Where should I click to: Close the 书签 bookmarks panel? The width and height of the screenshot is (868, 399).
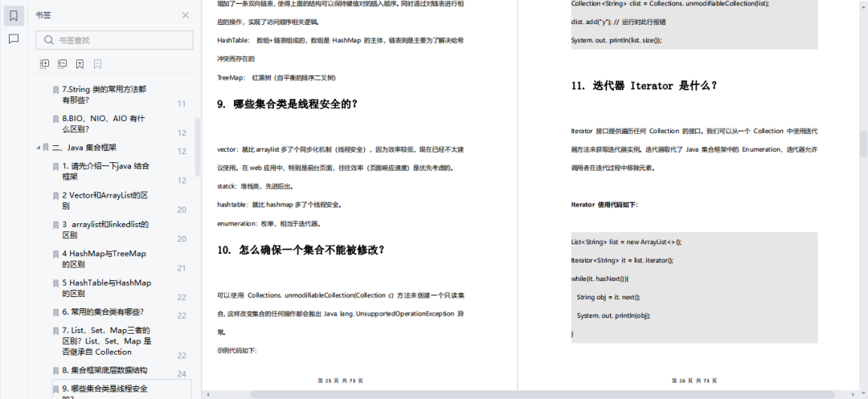[186, 15]
